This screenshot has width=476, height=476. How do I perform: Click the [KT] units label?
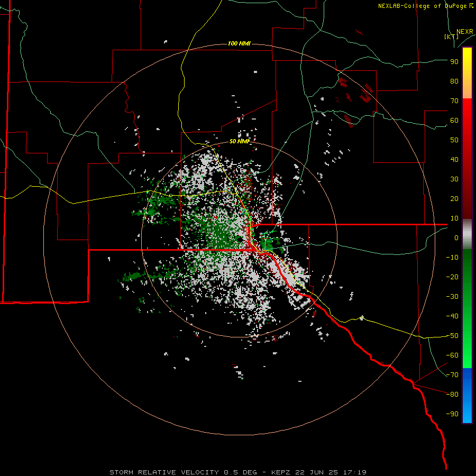point(452,36)
